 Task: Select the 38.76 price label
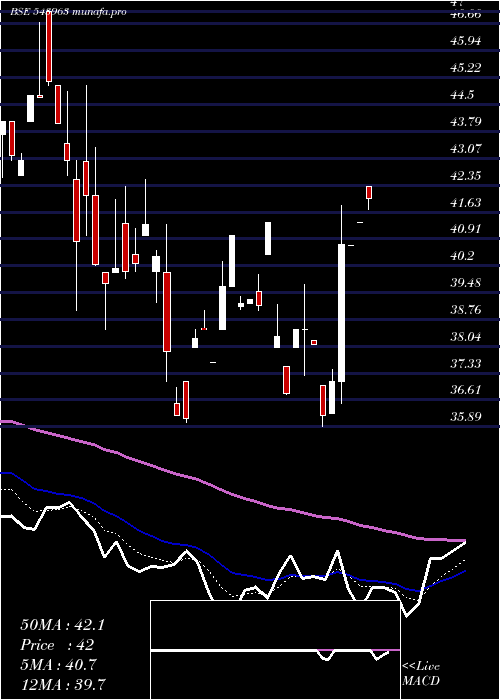[x=466, y=309]
